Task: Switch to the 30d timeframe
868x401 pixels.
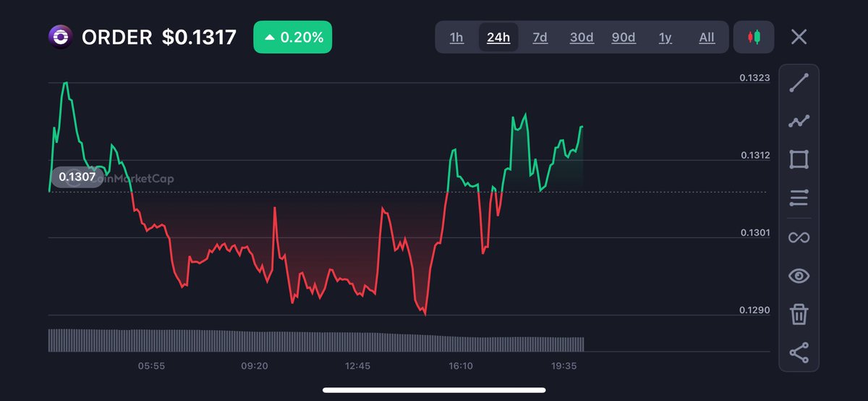Action: [x=582, y=37]
